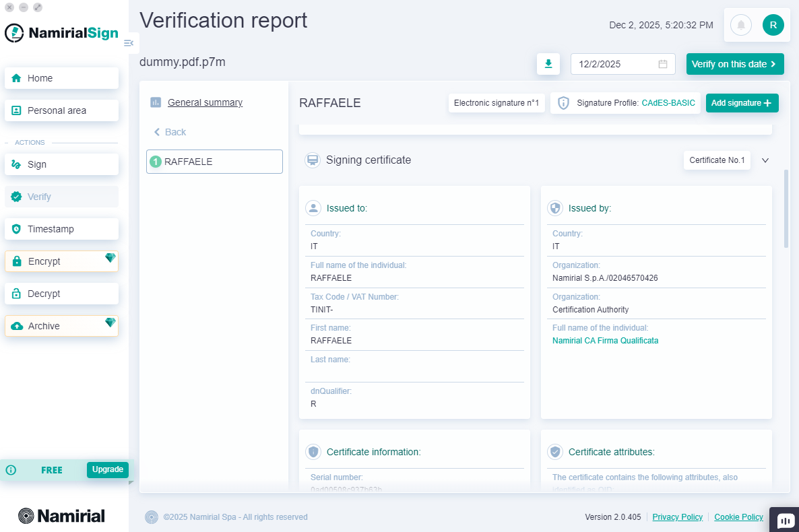
Task: Click the user avatar R
Action: tap(773, 26)
